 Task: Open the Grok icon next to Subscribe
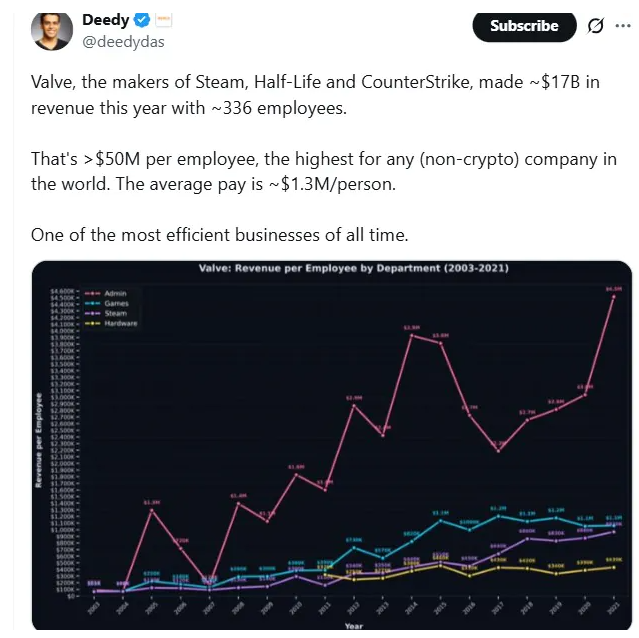pos(596,26)
